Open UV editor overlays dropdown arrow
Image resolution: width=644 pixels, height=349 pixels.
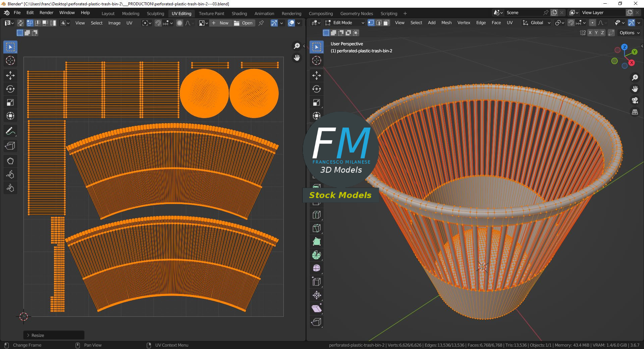(x=299, y=23)
